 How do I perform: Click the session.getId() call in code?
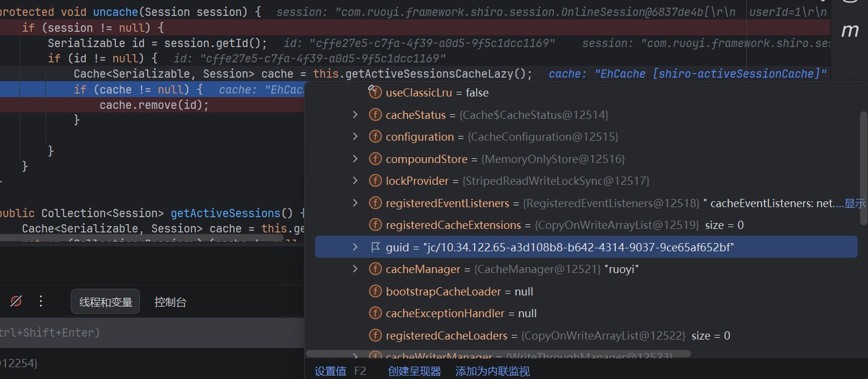click(x=212, y=43)
